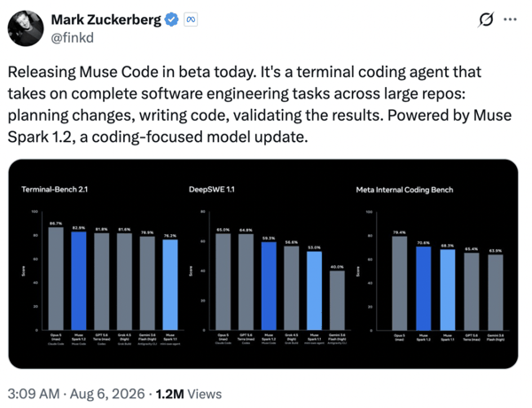This screenshot has width=532, height=408.
Task: Open the Mark Zuckerberg display name link
Action: [106, 20]
